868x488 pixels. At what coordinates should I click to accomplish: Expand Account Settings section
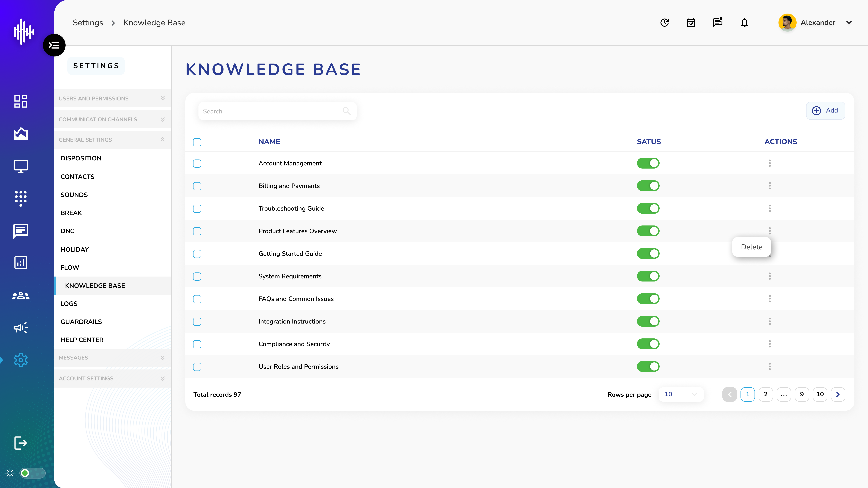tap(113, 379)
